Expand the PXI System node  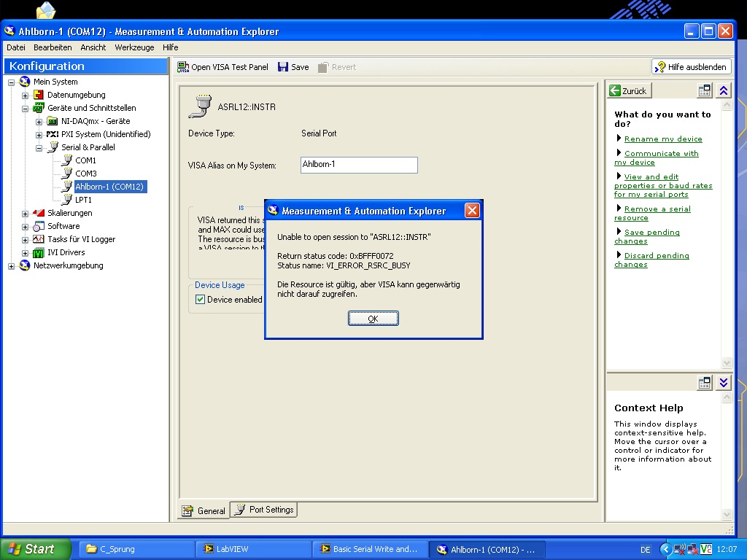point(39,135)
